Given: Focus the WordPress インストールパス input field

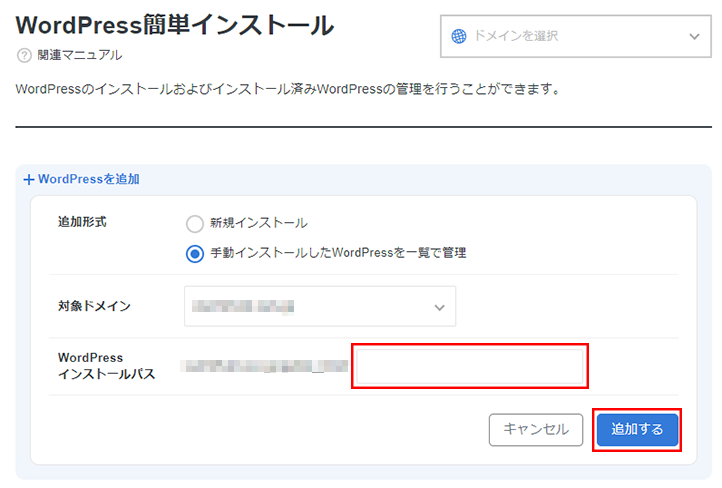Looking at the screenshot, I should point(470,366).
